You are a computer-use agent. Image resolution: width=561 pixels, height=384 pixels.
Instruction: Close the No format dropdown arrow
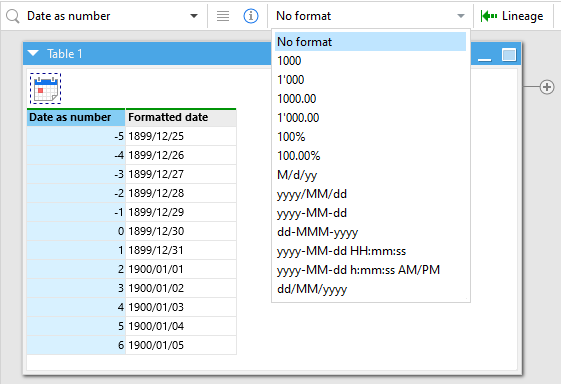461,16
